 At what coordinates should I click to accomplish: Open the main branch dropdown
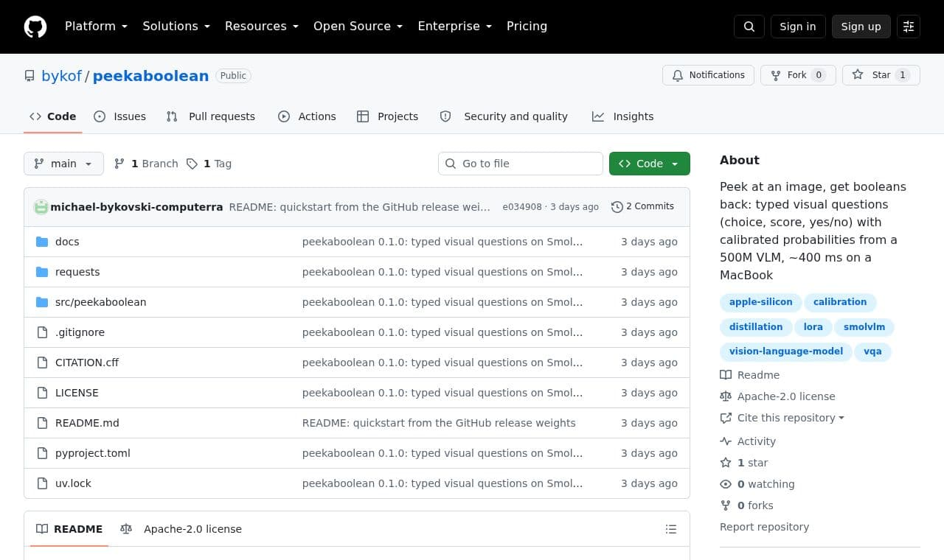tap(63, 164)
